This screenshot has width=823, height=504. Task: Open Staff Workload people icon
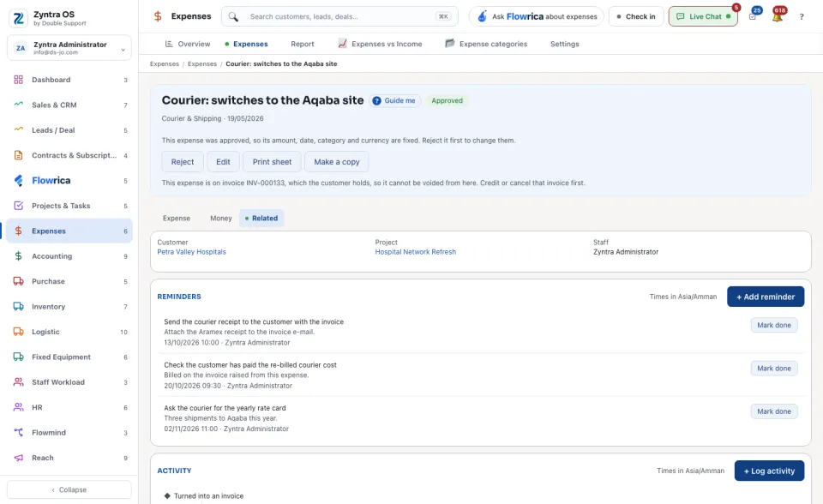18,382
